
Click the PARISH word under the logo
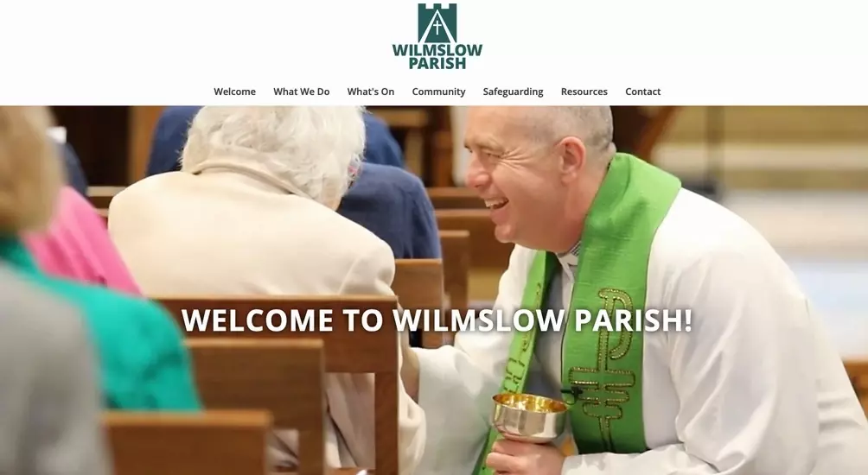point(437,63)
